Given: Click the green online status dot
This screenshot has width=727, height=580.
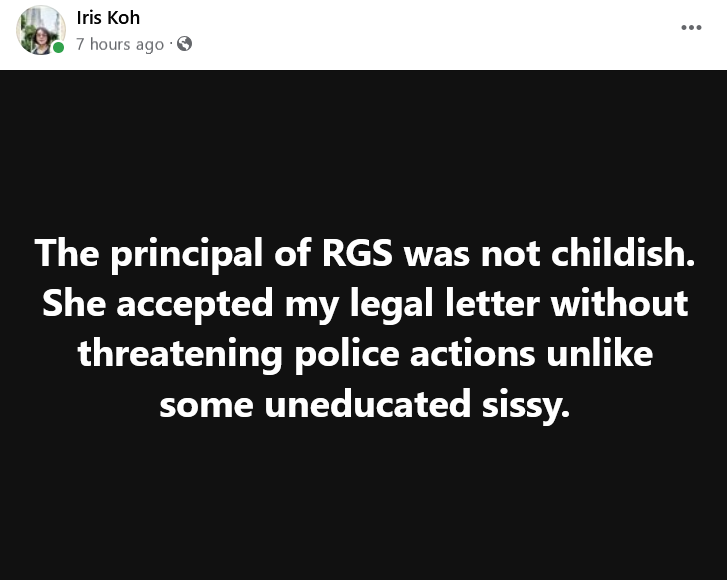Looking at the screenshot, I should (59, 47).
